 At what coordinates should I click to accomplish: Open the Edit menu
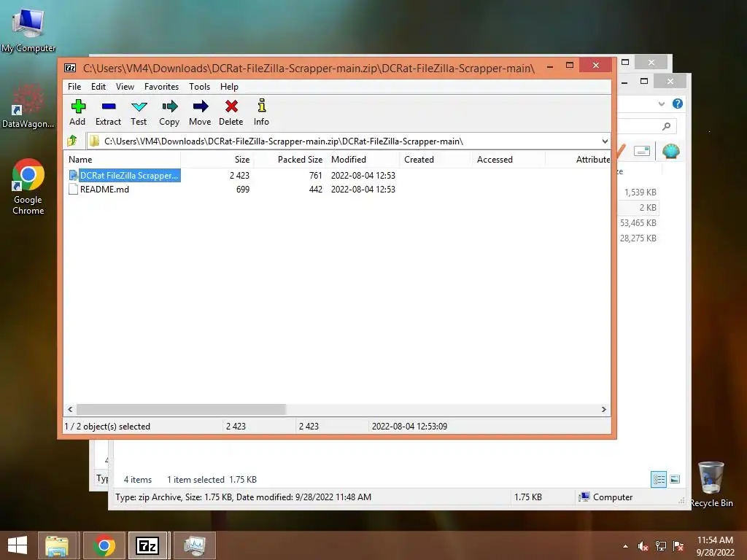point(98,87)
